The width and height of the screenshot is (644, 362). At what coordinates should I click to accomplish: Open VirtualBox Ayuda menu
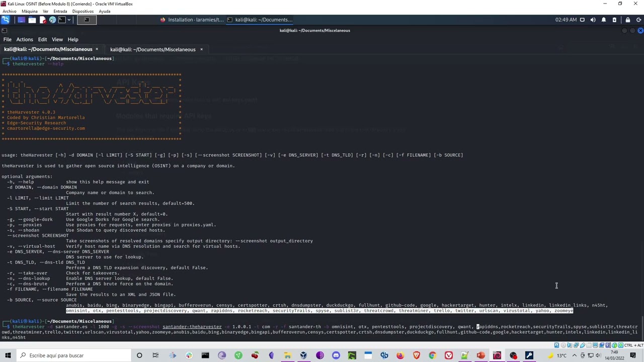(105, 11)
